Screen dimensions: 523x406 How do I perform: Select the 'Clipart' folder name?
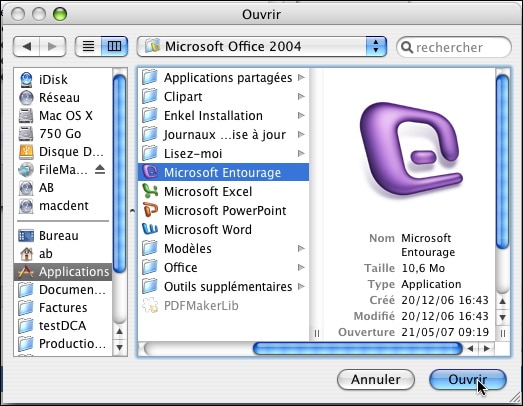pos(183,97)
